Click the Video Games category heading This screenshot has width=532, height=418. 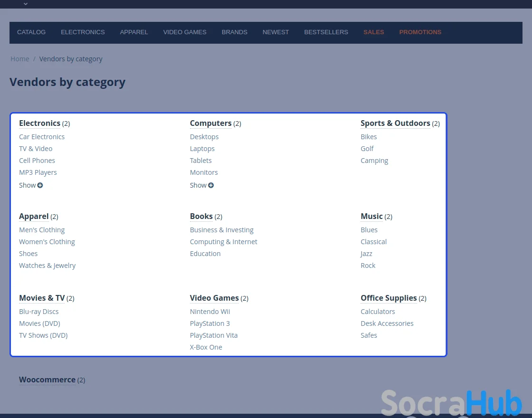(214, 298)
